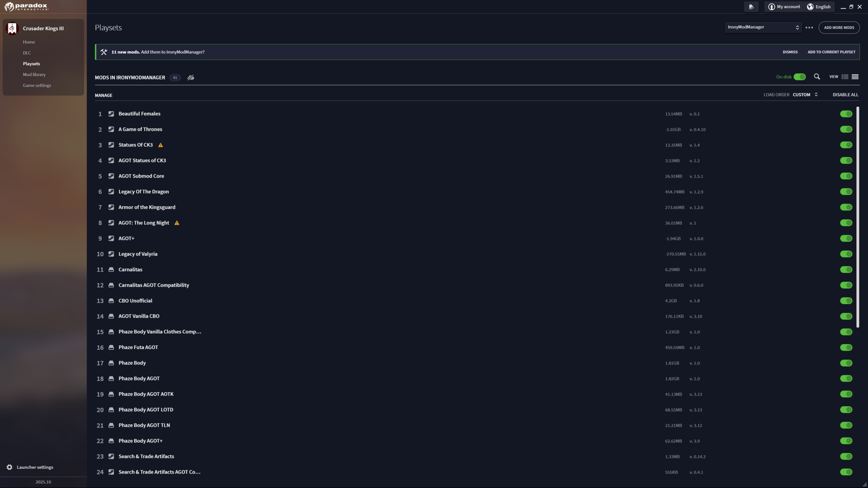Select Carnalitas AGOT Compatibility mod name

coord(154,285)
